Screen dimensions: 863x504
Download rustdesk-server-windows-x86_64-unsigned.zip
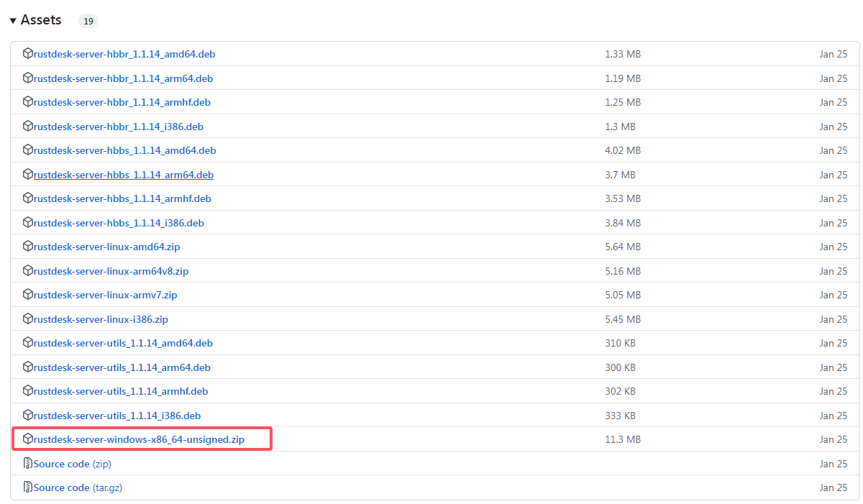(139, 439)
